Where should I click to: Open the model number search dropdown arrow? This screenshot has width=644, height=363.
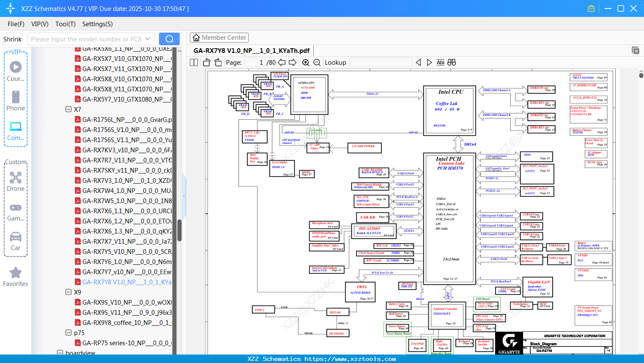tap(148, 39)
